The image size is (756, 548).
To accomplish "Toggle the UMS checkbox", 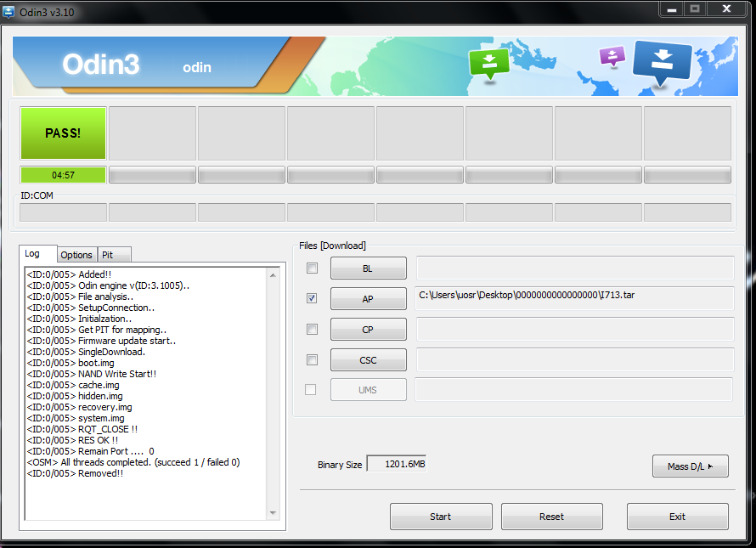I will coord(311,389).
